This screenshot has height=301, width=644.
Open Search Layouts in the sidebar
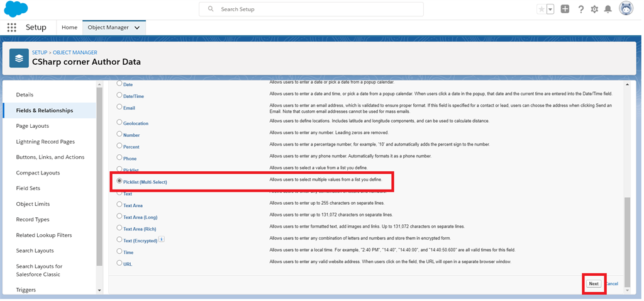coord(35,251)
